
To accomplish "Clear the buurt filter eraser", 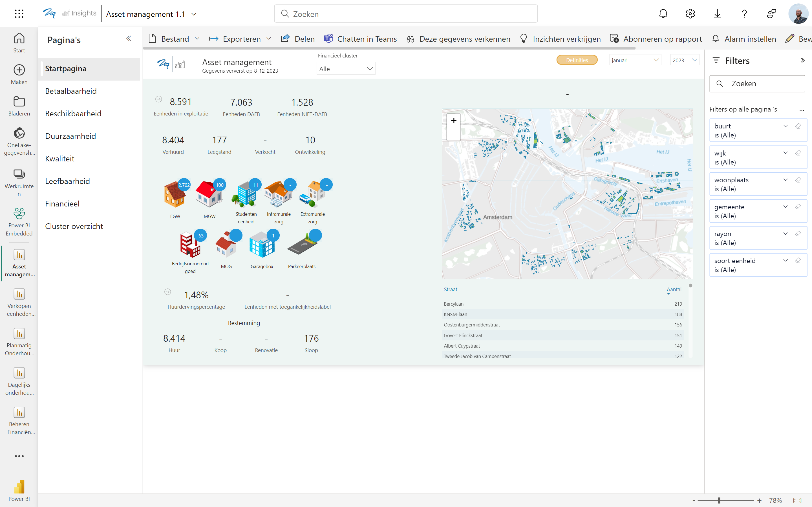I will pyautogui.click(x=798, y=126).
